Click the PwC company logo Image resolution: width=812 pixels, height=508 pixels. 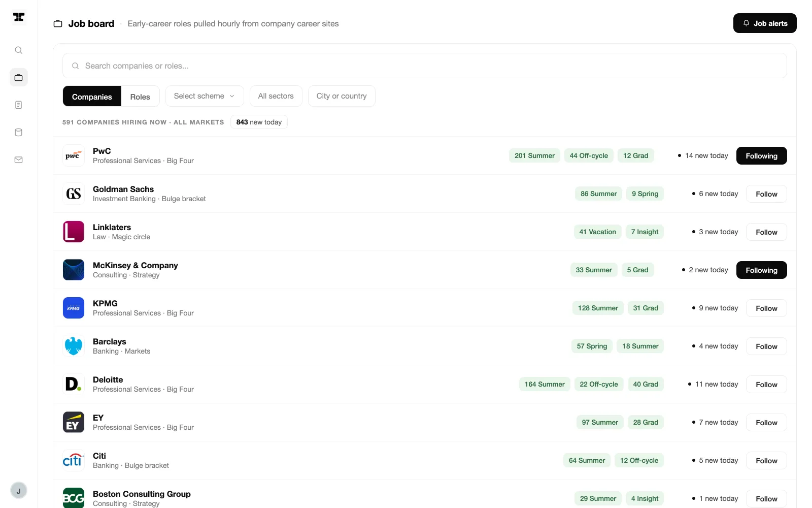[74, 155]
